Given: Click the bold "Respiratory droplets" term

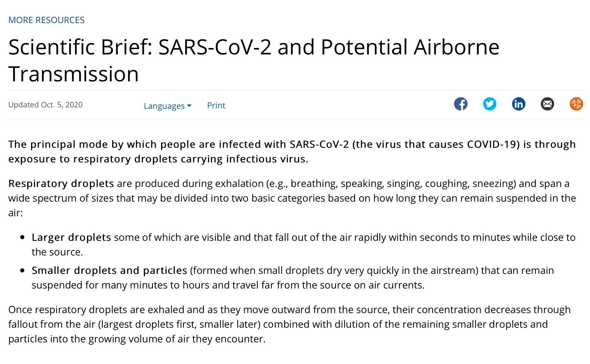Looking at the screenshot, I should (x=61, y=183).
